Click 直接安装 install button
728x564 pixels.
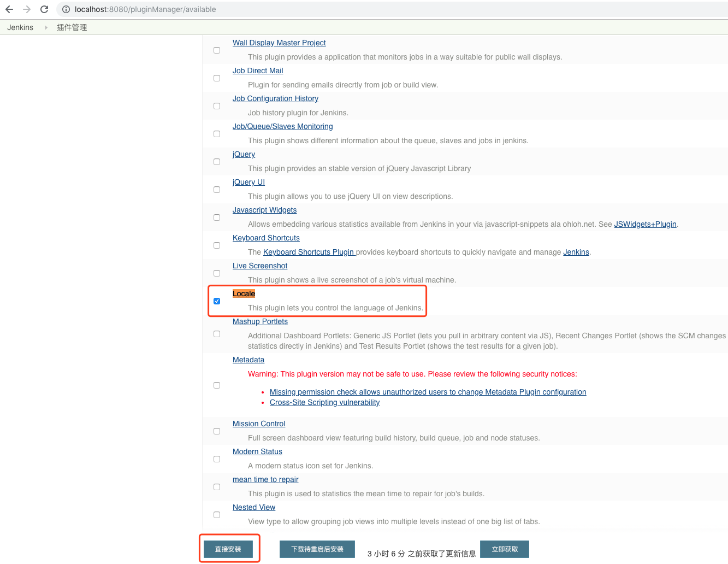(x=228, y=549)
